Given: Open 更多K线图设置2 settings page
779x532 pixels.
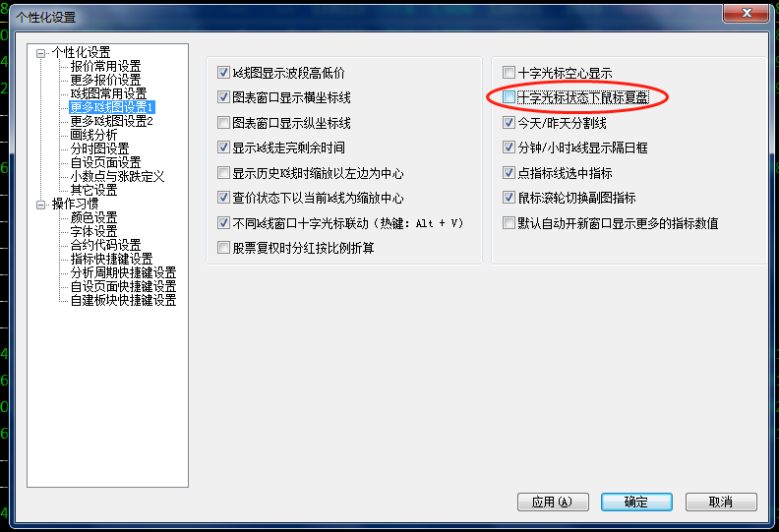Looking at the screenshot, I should (111, 121).
